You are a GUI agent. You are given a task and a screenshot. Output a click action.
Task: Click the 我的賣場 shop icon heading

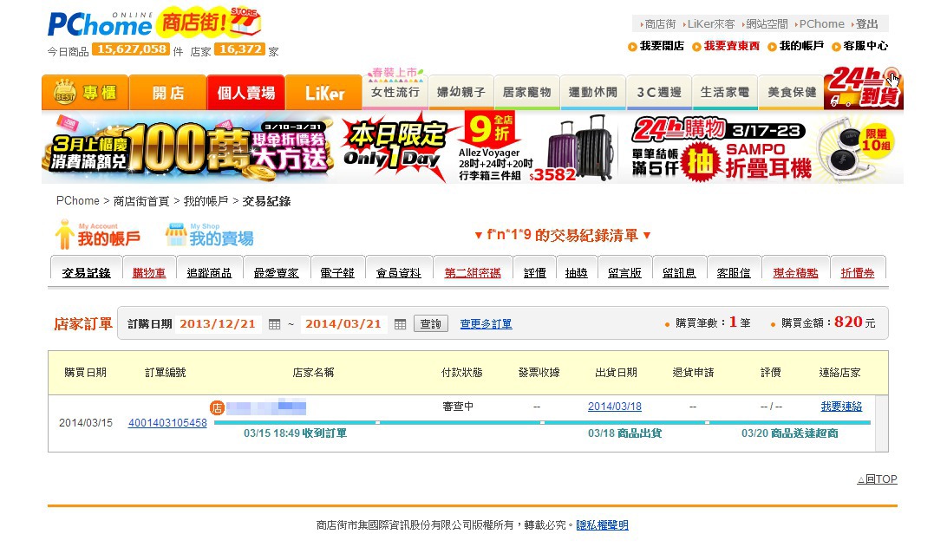coord(210,234)
